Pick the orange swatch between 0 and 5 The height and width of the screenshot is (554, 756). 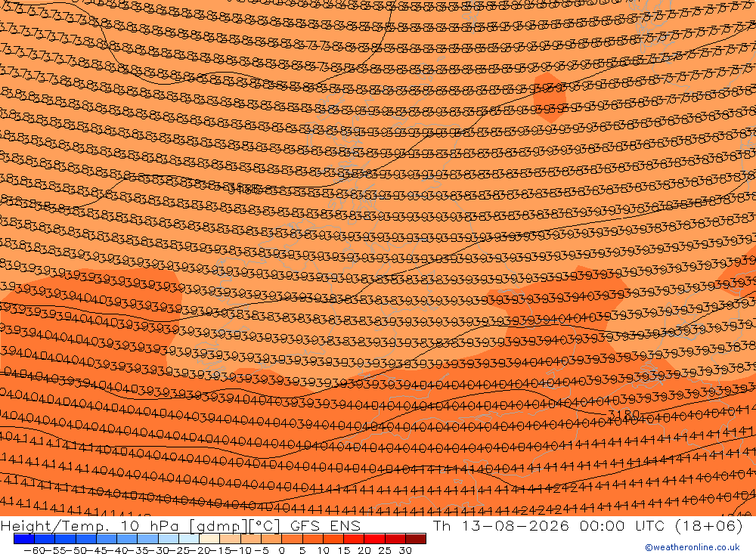[x=292, y=539]
